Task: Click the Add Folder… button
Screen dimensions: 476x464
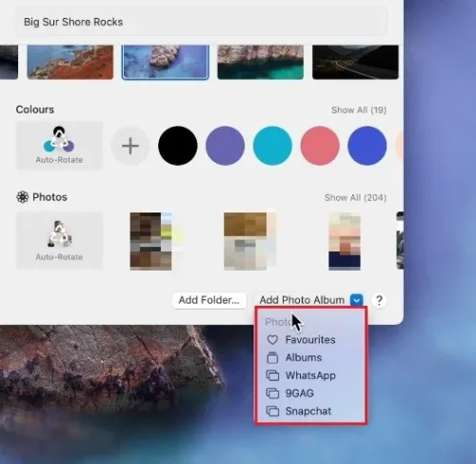Action: pyautogui.click(x=209, y=300)
